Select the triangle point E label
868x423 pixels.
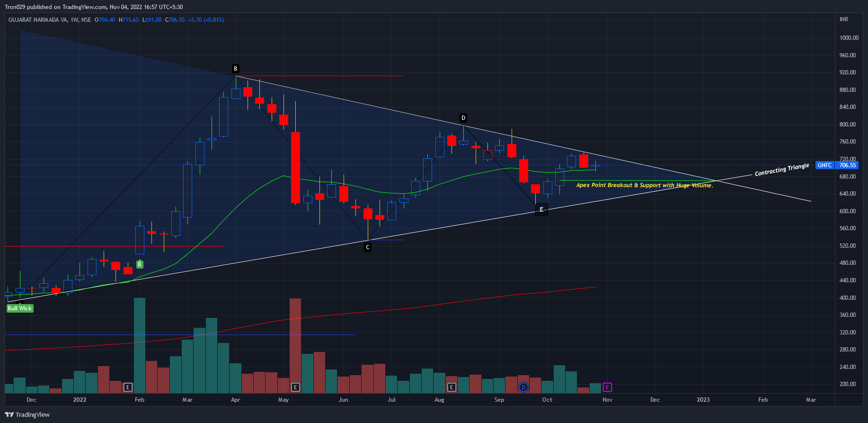point(541,209)
